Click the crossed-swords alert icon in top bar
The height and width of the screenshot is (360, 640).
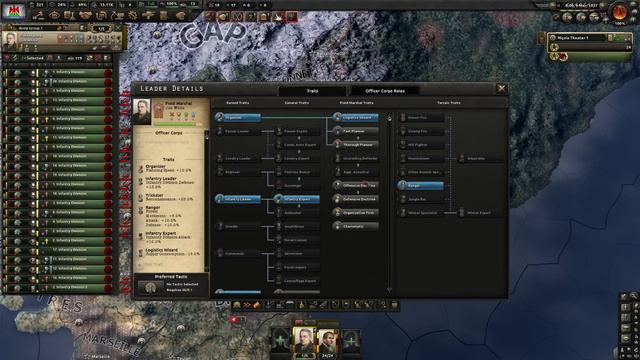[x=237, y=16]
